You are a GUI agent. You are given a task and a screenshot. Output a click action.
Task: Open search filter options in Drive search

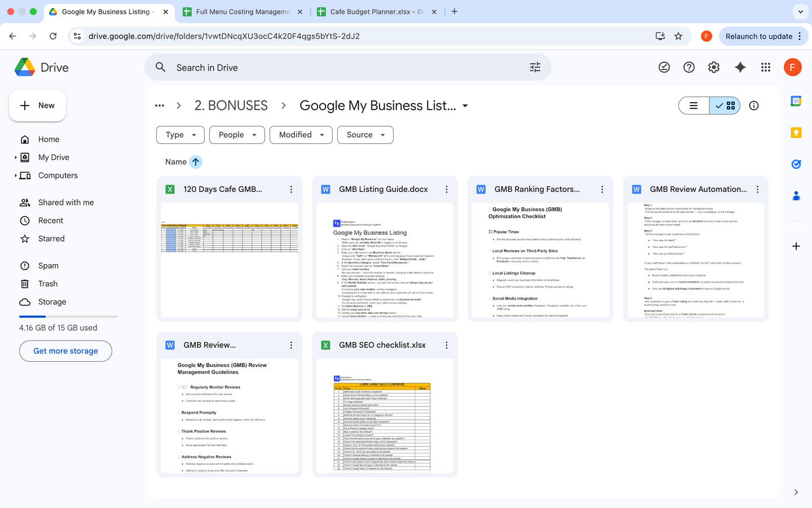(x=535, y=68)
